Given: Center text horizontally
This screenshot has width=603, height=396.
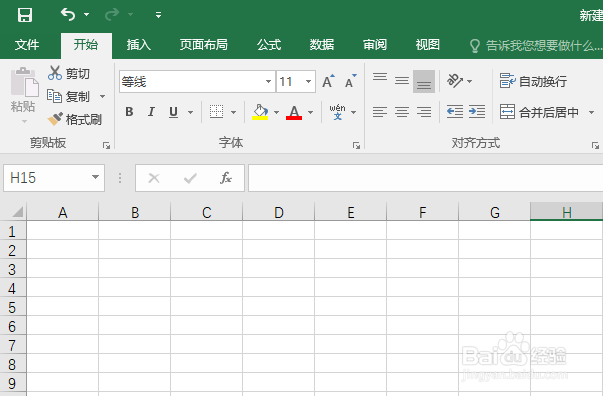Looking at the screenshot, I should point(402,112).
